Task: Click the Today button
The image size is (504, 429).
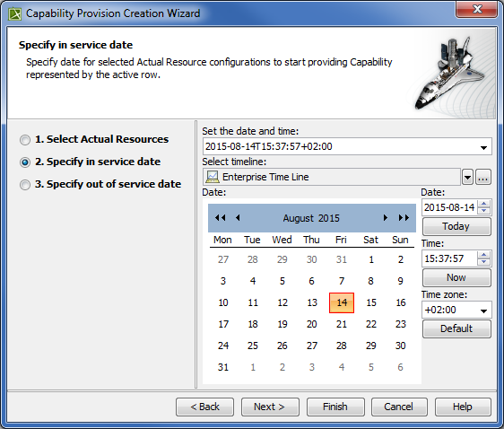Action: tap(456, 226)
